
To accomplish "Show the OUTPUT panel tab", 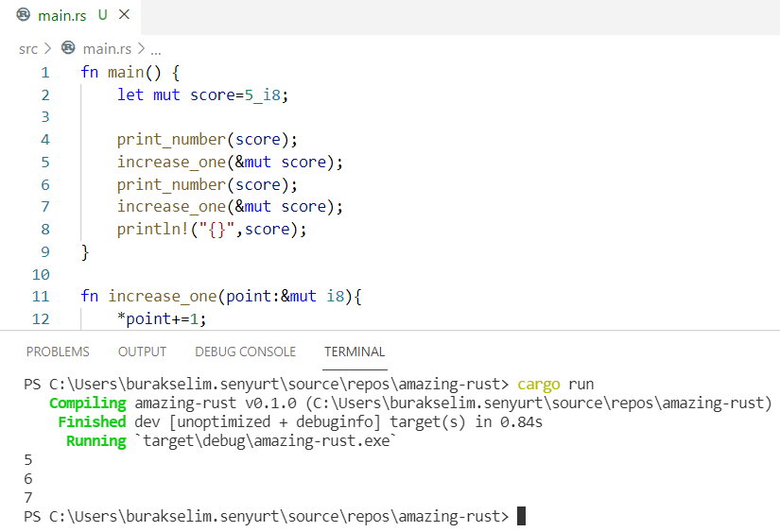I will (142, 352).
